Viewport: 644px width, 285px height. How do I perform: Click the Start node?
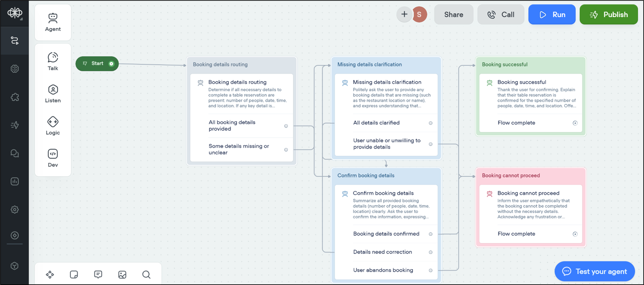click(x=97, y=64)
